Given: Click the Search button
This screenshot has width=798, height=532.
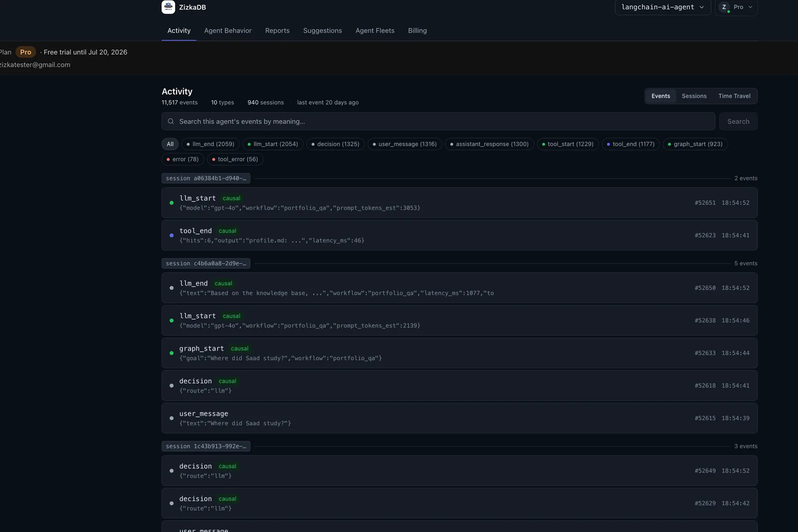Looking at the screenshot, I should pyautogui.click(x=738, y=121).
